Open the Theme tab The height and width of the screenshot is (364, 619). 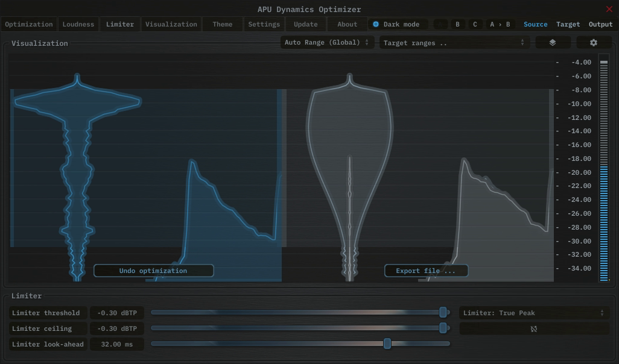(x=221, y=24)
